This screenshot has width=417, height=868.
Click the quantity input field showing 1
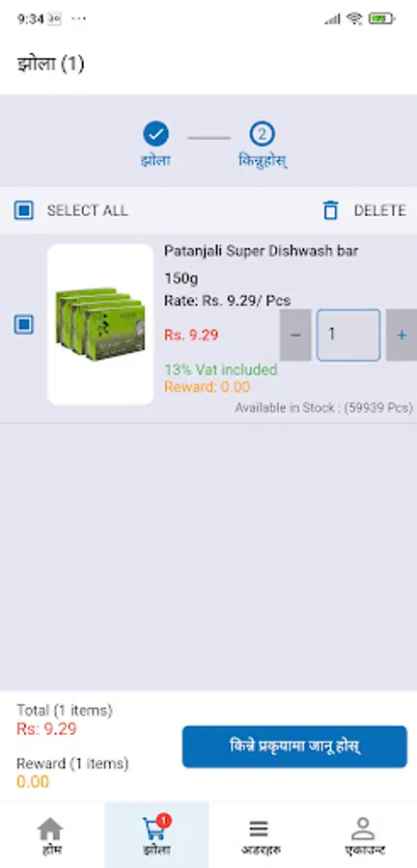(x=348, y=335)
